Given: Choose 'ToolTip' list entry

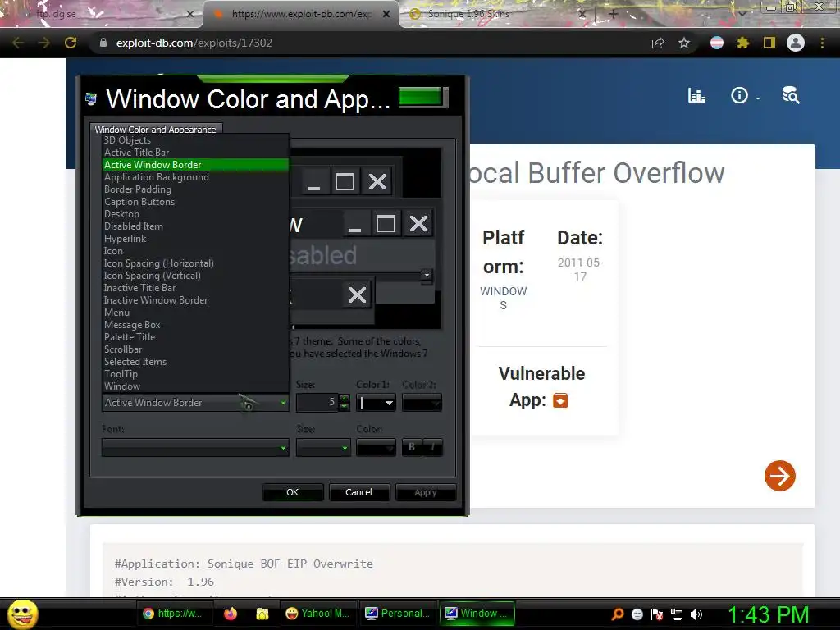Looking at the screenshot, I should [195, 374].
